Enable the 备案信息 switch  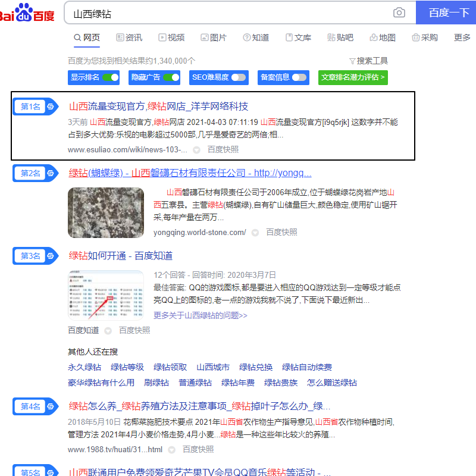(299, 77)
